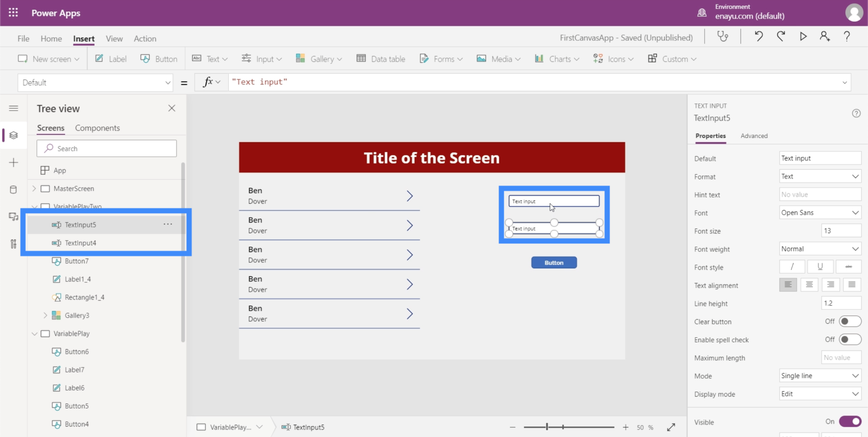Open Advanced tools icon in sidebar
Viewport: 868px width, 437px height.
tap(13, 244)
